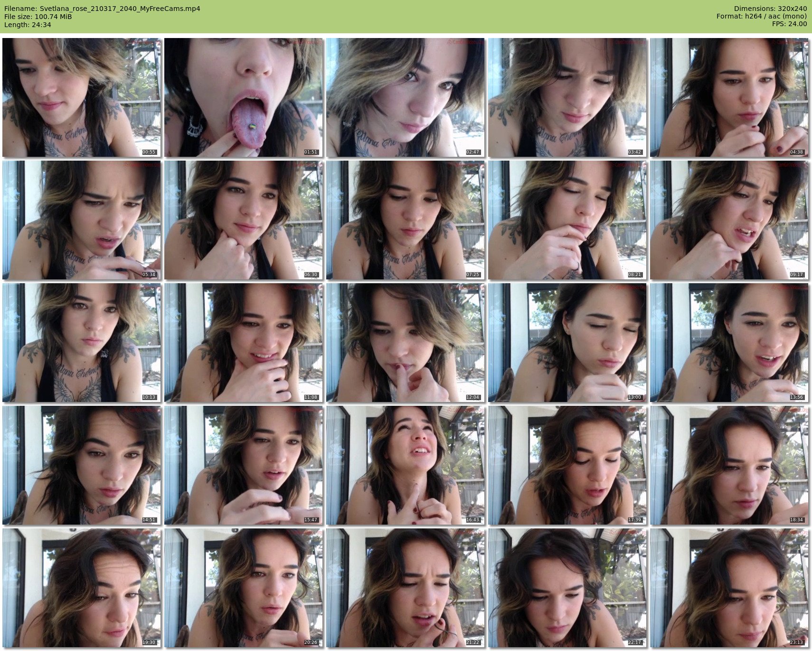Select the thumbnail marked 19:30

[82, 588]
